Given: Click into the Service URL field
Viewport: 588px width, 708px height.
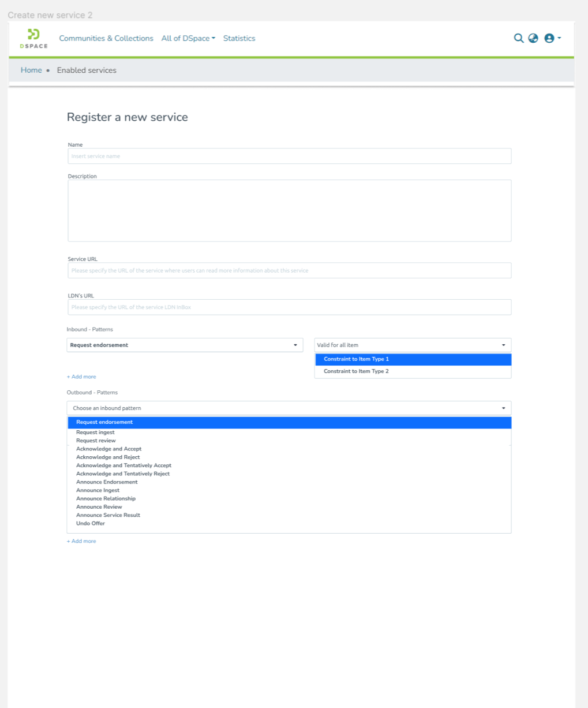Looking at the screenshot, I should (289, 270).
